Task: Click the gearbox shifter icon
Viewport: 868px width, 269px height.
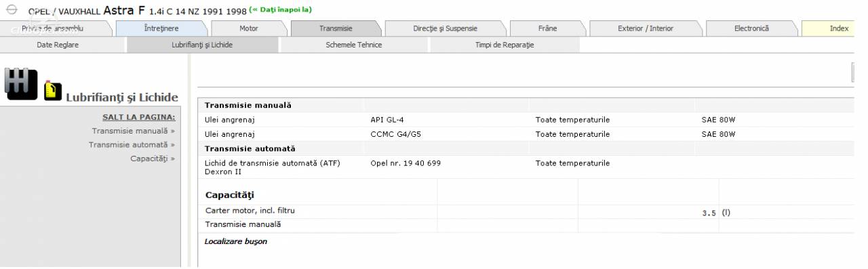Action: pyautogui.click(x=21, y=82)
